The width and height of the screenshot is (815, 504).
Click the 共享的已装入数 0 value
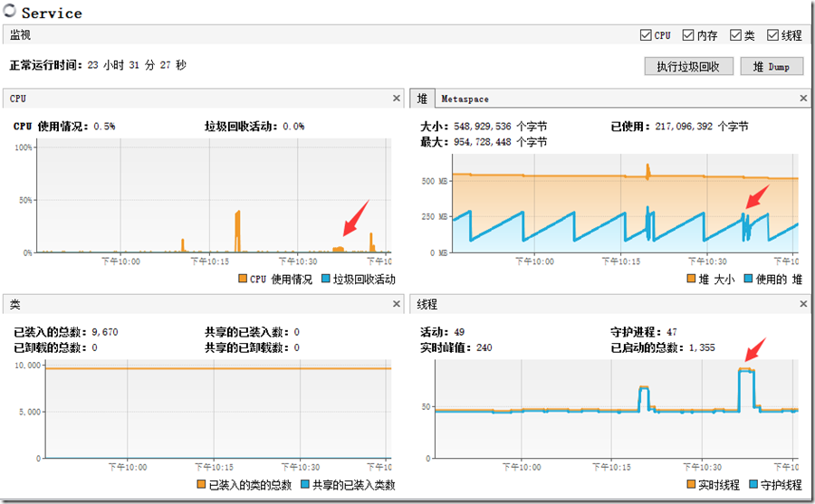click(x=297, y=332)
